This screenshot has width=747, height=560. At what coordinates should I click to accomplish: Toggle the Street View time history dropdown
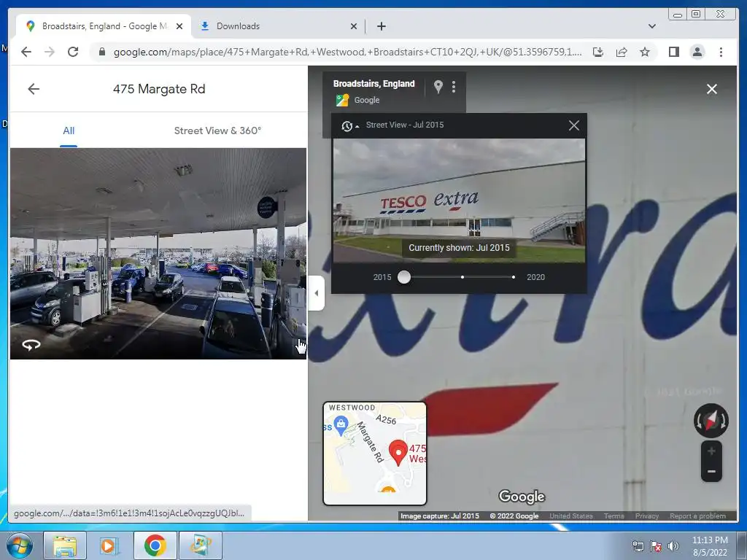tap(349, 125)
